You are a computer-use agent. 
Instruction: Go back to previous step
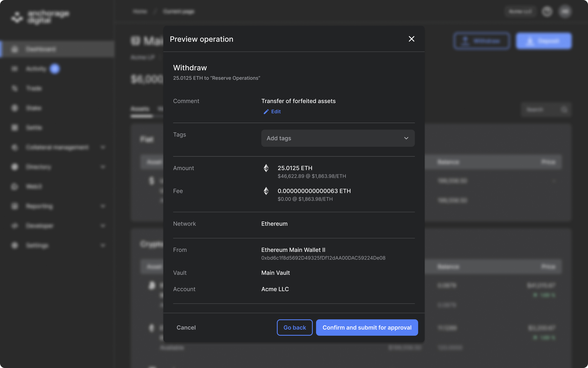294,327
